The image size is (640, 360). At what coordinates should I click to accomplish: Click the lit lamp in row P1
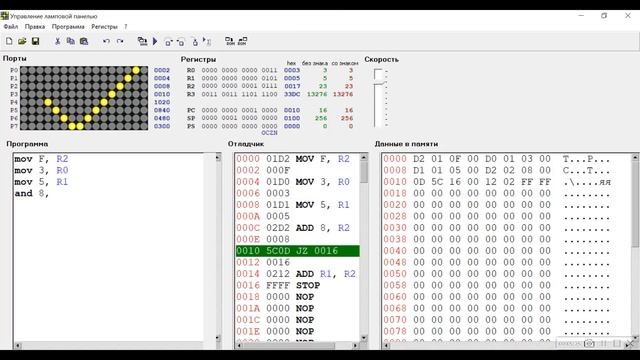tap(128, 78)
